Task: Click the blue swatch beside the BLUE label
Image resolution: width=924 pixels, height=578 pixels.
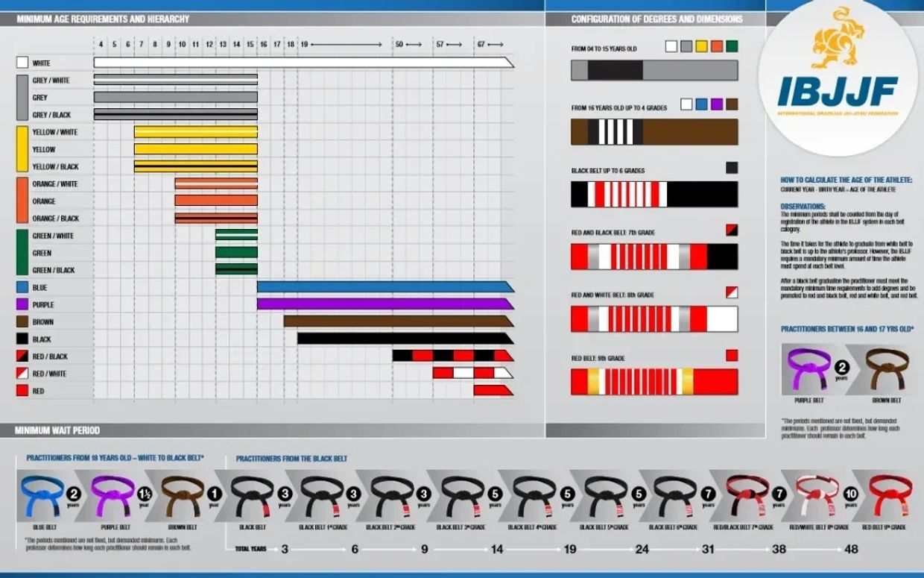Action: coord(22,287)
